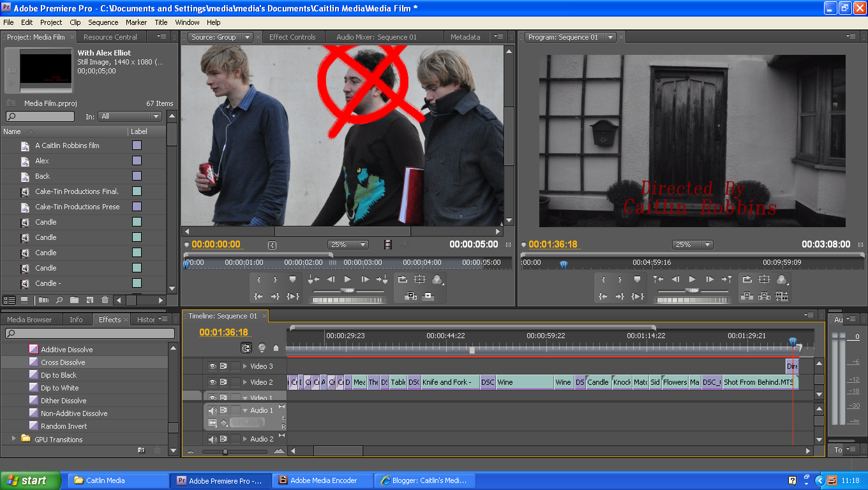The height and width of the screenshot is (490, 868).
Task: Toggle Video 2 track visibility eye
Action: [x=213, y=382]
